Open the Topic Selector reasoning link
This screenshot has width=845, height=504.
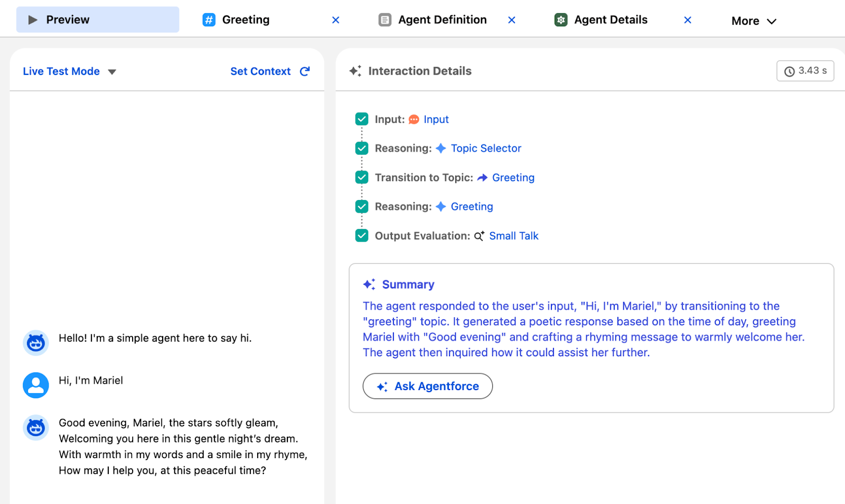pos(485,148)
